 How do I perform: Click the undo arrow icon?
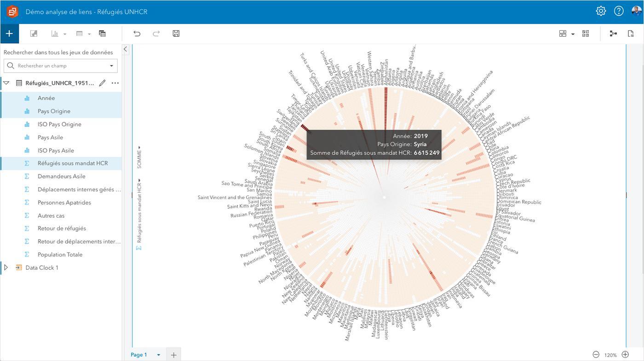(137, 34)
